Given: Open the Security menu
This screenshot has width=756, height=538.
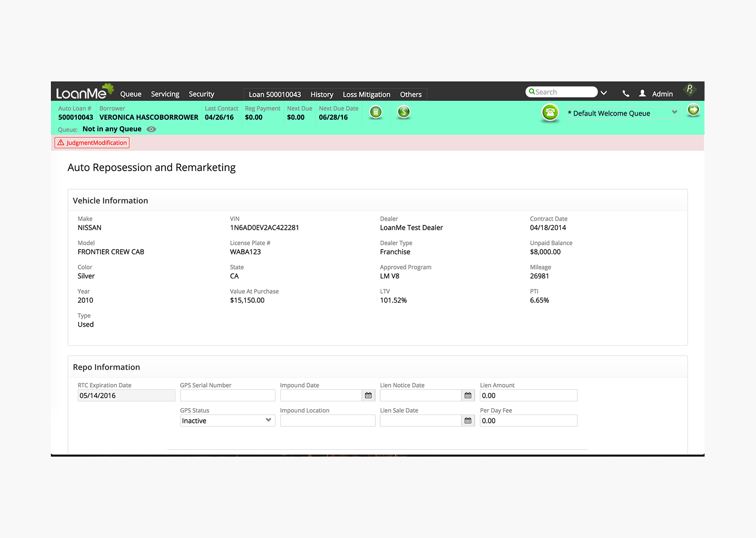Looking at the screenshot, I should pyautogui.click(x=202, y=94).
